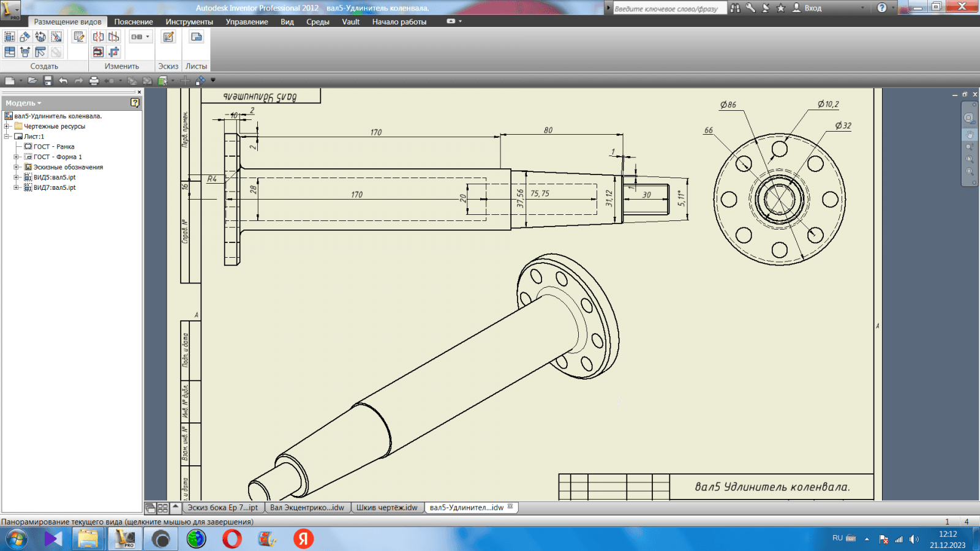980x551 pixels.
Task: Undo the last action via toolbar arrow
Action: click(63, 80)
